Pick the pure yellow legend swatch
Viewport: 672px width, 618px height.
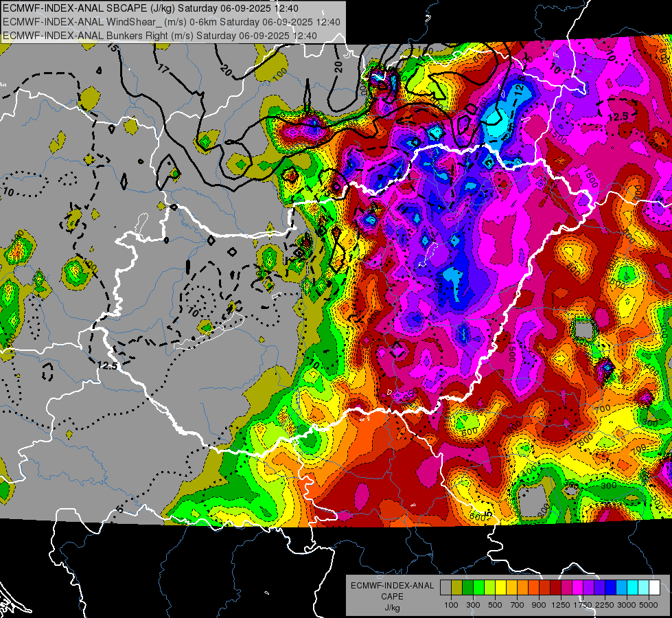click(500, 587)
